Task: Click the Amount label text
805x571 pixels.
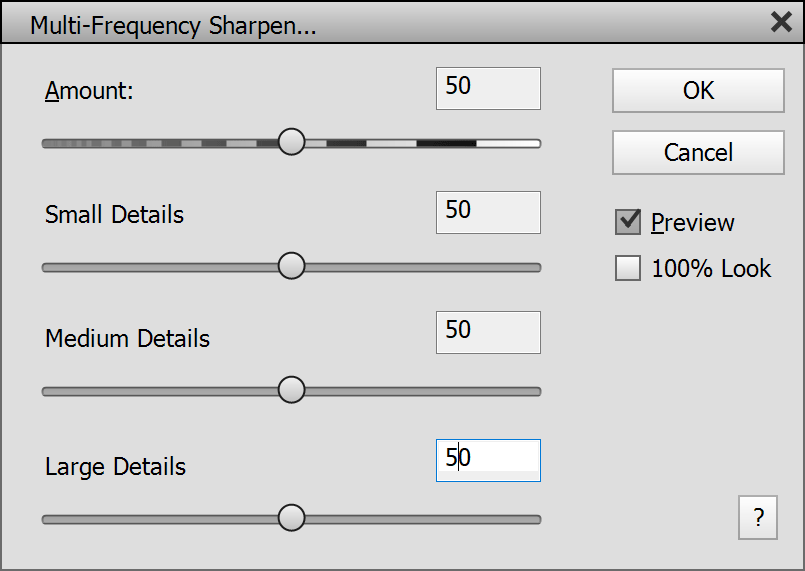Action: tap(89, 91)
